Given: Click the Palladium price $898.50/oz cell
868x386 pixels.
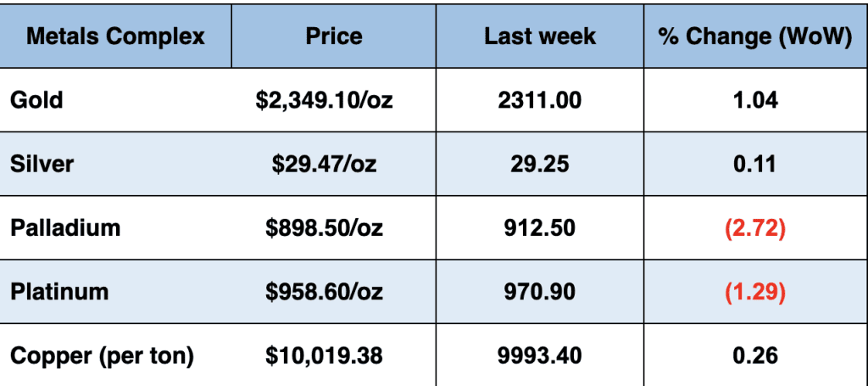Looking at the screenshot, I should (325, 227).
